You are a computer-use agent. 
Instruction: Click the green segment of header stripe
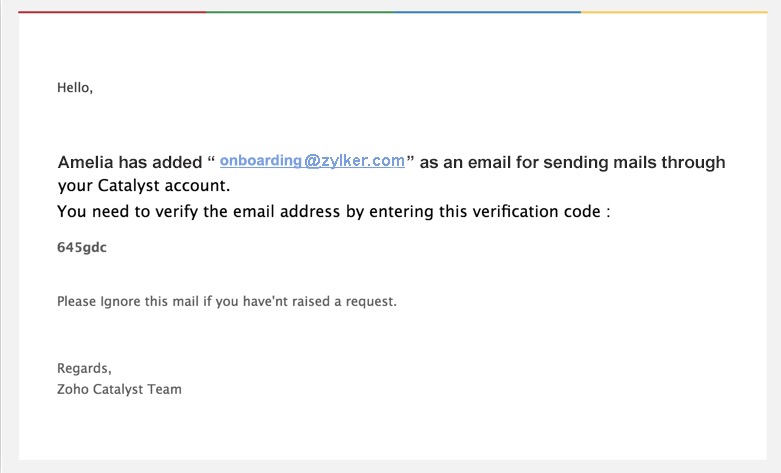300,12
